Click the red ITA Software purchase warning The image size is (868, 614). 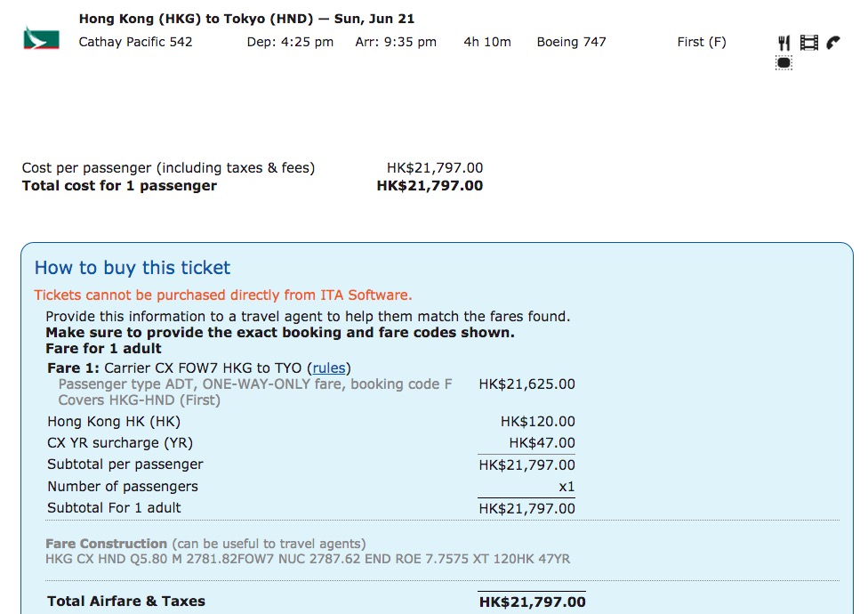pos(223,295)
